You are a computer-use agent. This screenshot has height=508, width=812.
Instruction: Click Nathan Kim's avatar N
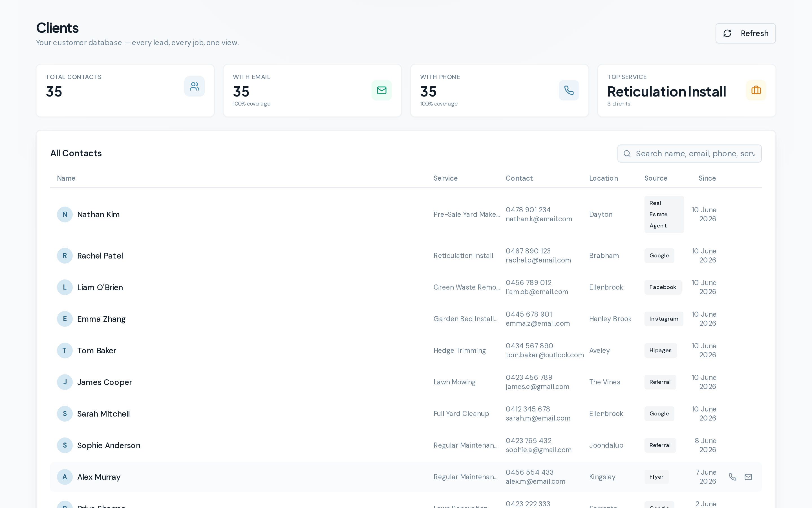tap(65, 214)
